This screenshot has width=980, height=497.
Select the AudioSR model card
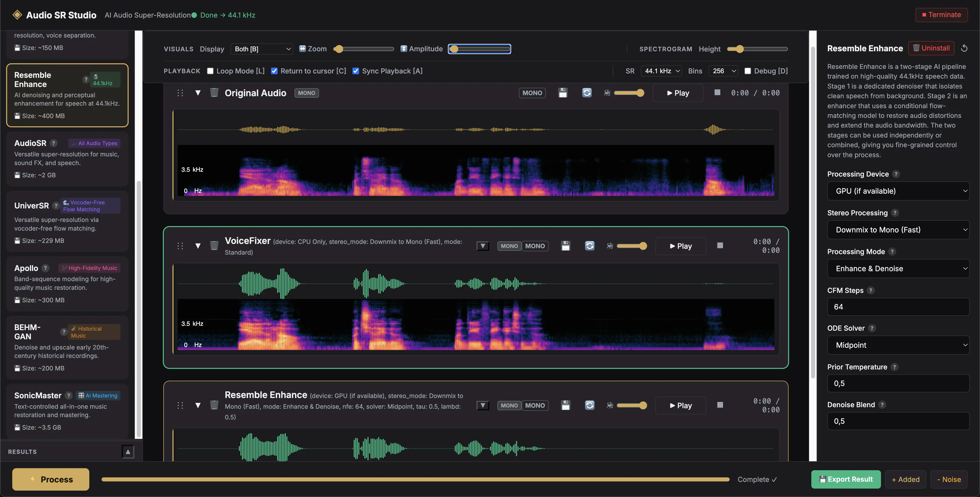pyautogui.click(x=67, y=159)
